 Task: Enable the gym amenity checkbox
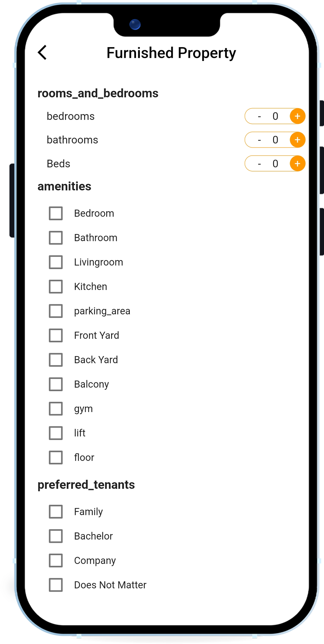56,409
